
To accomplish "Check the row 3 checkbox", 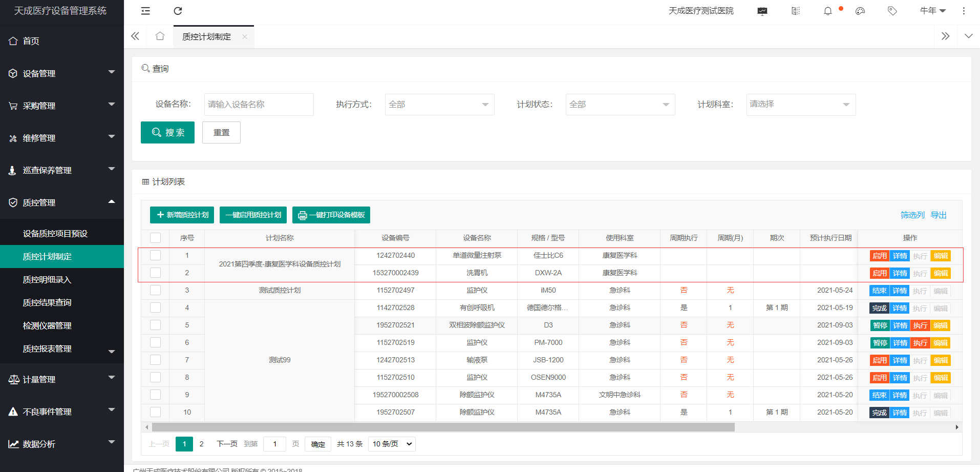I will [x=156, y=290].
